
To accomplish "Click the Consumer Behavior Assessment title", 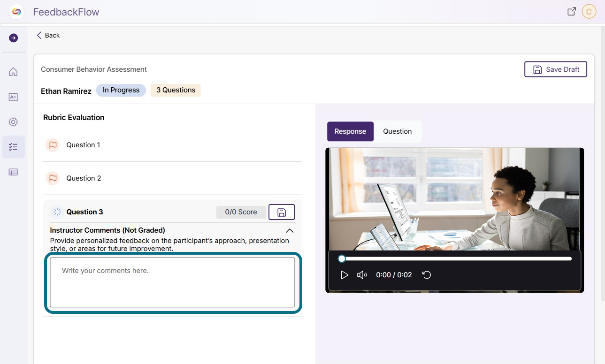I will click(x=94, y=69).
